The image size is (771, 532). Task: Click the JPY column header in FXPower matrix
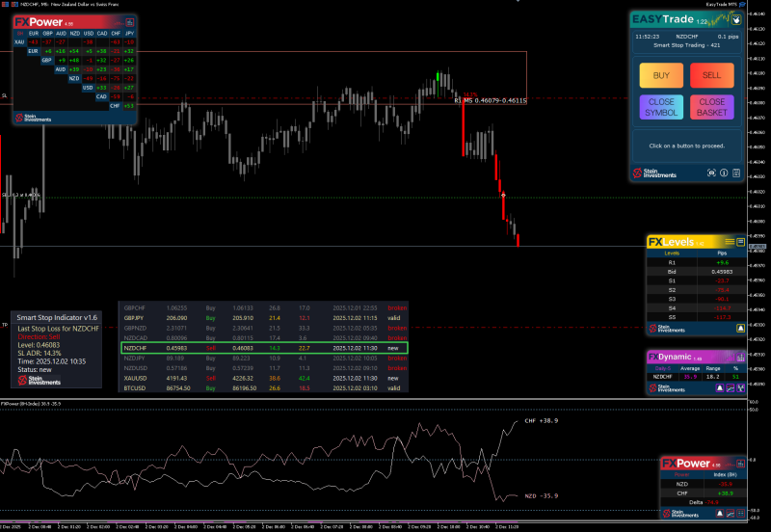pos(129,34)
